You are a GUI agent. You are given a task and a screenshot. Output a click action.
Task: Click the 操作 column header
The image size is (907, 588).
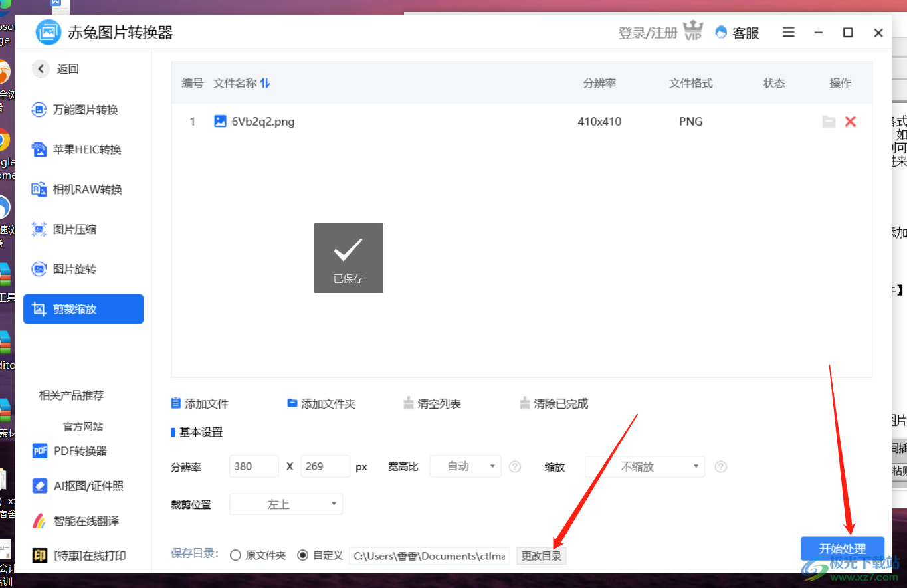pos(841,83)
